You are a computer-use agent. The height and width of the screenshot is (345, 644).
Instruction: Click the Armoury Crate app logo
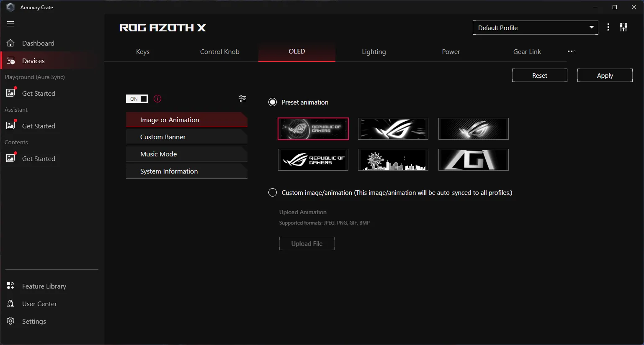[x=10, y=7]
